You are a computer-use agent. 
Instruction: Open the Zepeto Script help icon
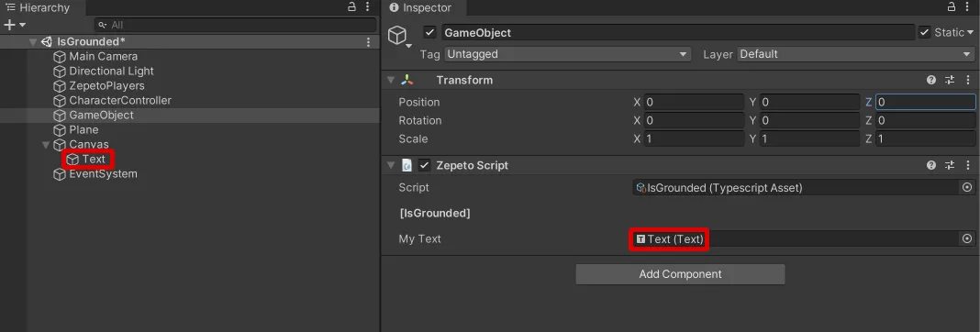(x=931, y=166)
